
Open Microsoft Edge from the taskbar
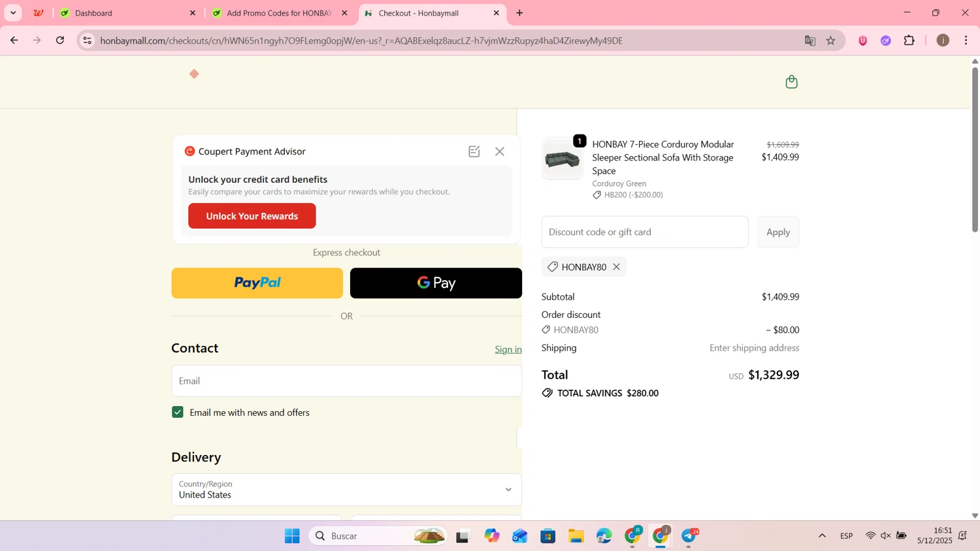point(604,536)
